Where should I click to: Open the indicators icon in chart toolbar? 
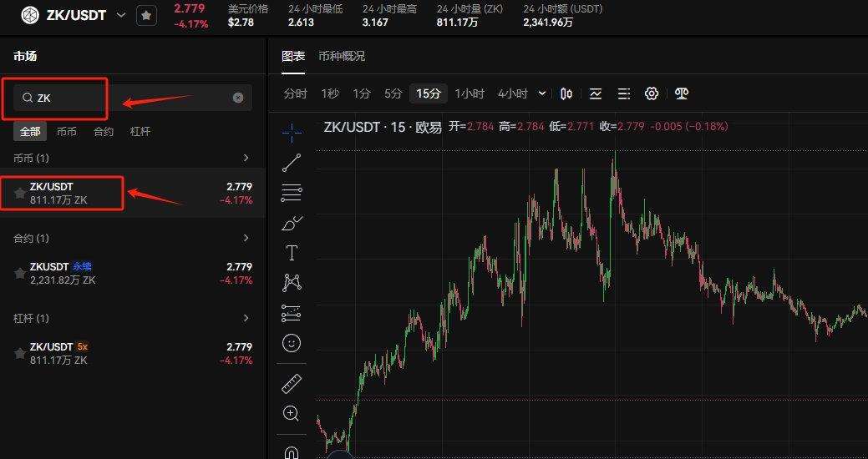click(596, 93)
